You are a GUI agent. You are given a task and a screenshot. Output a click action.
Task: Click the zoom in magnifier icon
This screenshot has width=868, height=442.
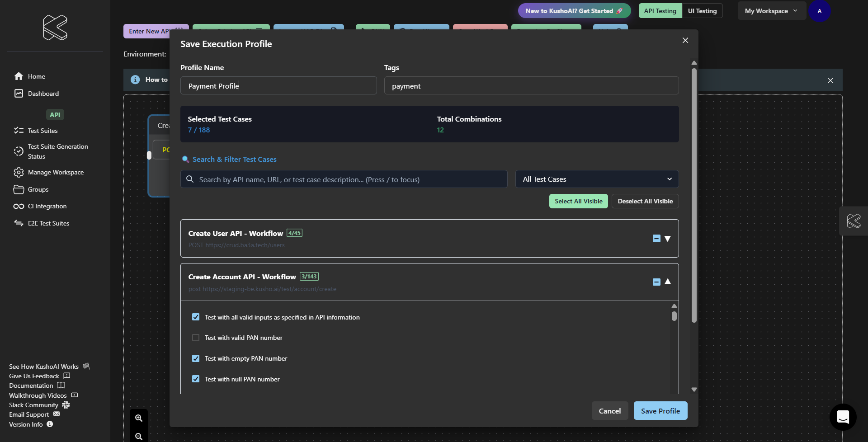tap(139, 418)
